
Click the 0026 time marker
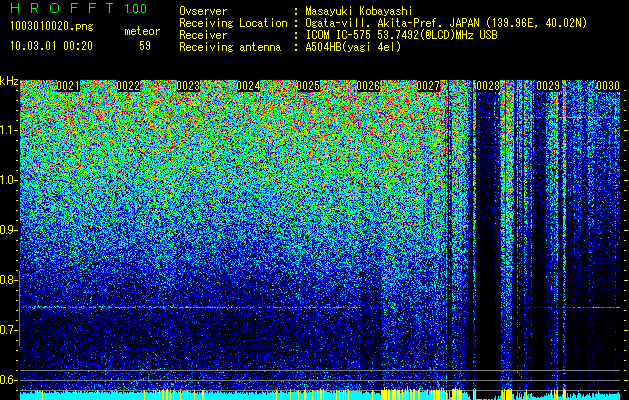368,86
